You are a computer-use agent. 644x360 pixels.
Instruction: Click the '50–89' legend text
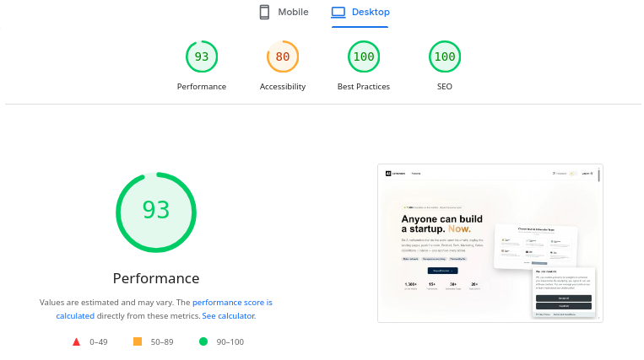point(162,342)
